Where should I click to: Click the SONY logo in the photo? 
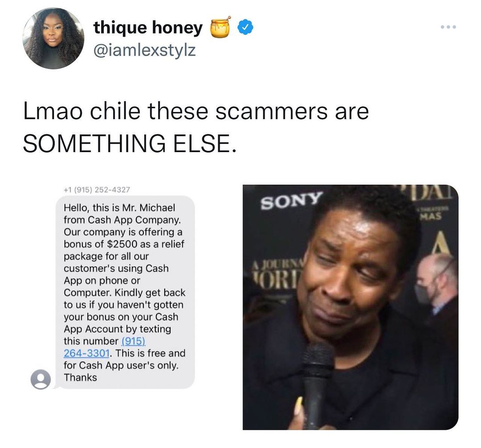click(291, 200)
